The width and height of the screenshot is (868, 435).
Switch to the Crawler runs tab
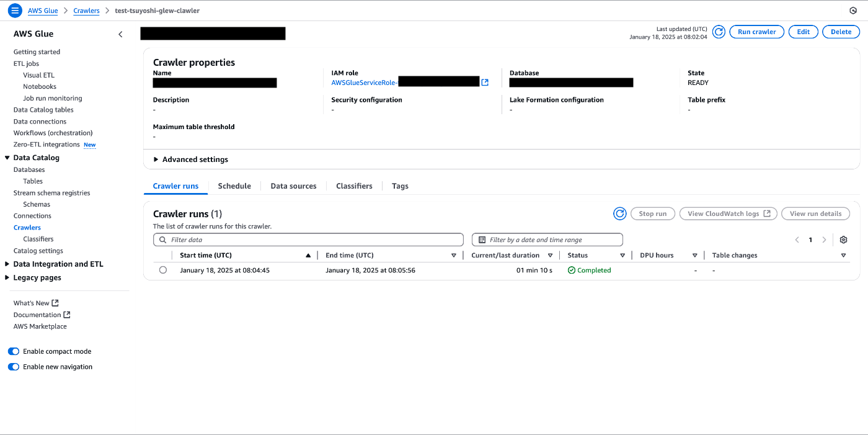click(175, 186)
